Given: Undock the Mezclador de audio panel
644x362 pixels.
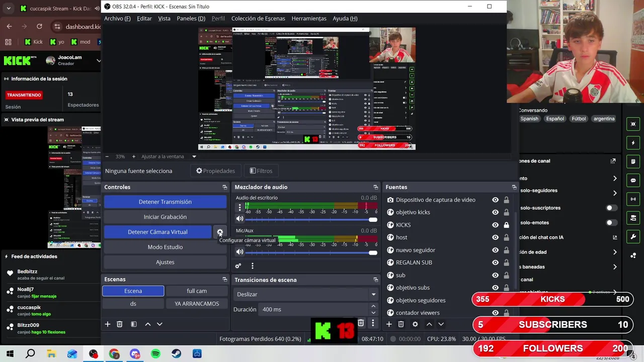Looking at the screenshot, I should 376,187.
